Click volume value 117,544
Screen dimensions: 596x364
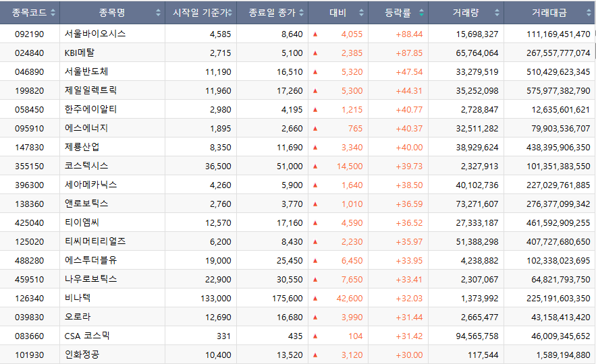point(483,355)
